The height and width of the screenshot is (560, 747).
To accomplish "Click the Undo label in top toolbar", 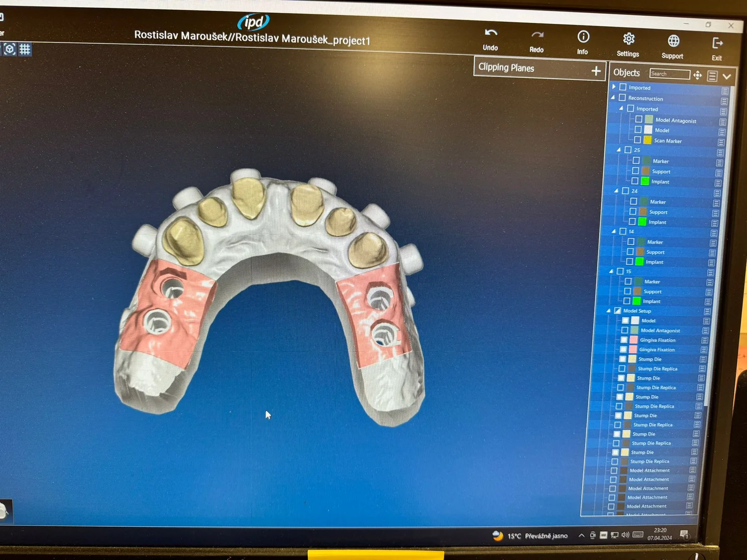I will point(490,48).
